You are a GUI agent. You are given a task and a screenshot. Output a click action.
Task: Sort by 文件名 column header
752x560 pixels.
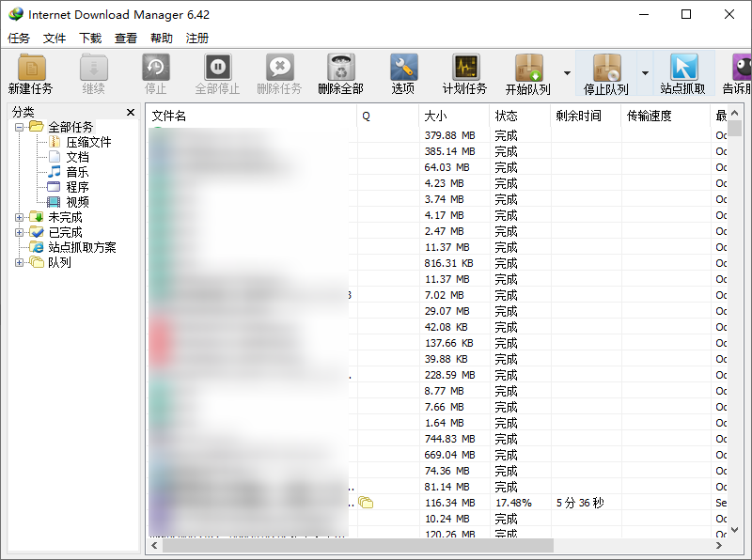251,116
